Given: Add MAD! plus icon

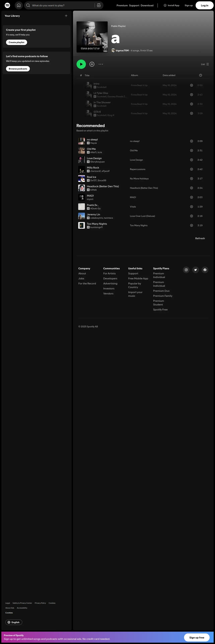Looking at the screenshot, I should click(x=191, y=197).
